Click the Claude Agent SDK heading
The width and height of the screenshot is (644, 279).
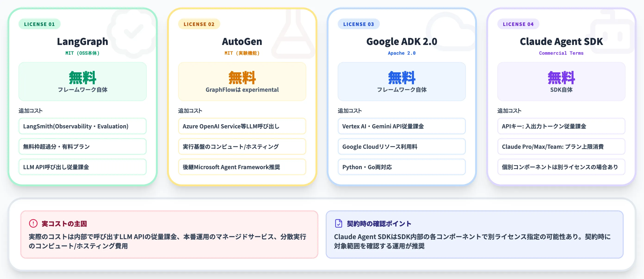[561, 41]
